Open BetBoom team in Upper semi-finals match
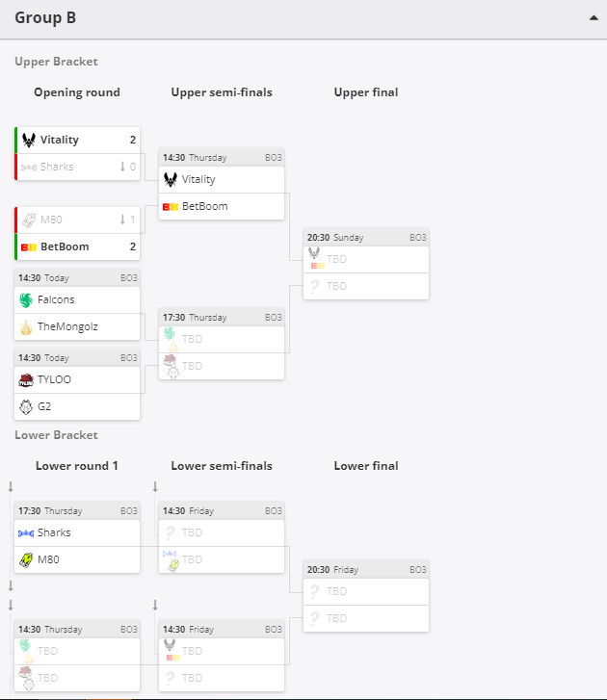The width and height of the screenshot is (607, 700). coord(222,207)
